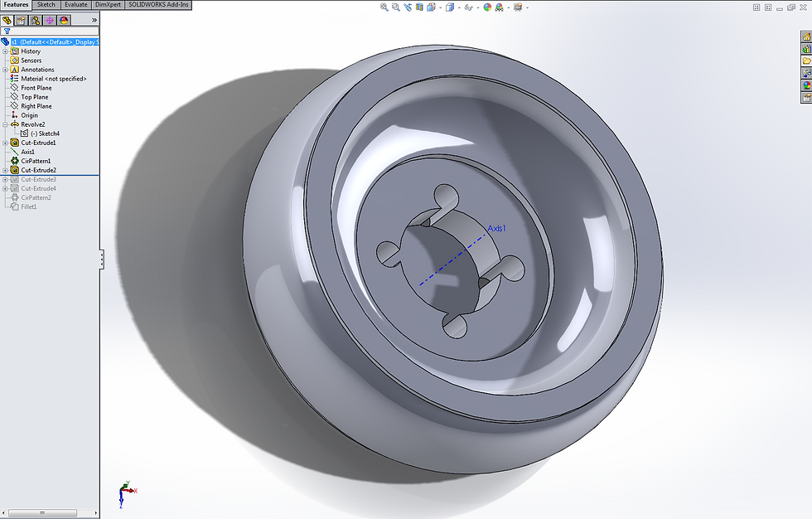The image size is (812, 519).
Task: Open the DisplayManager tab icon
Action: tap(64, 20)
